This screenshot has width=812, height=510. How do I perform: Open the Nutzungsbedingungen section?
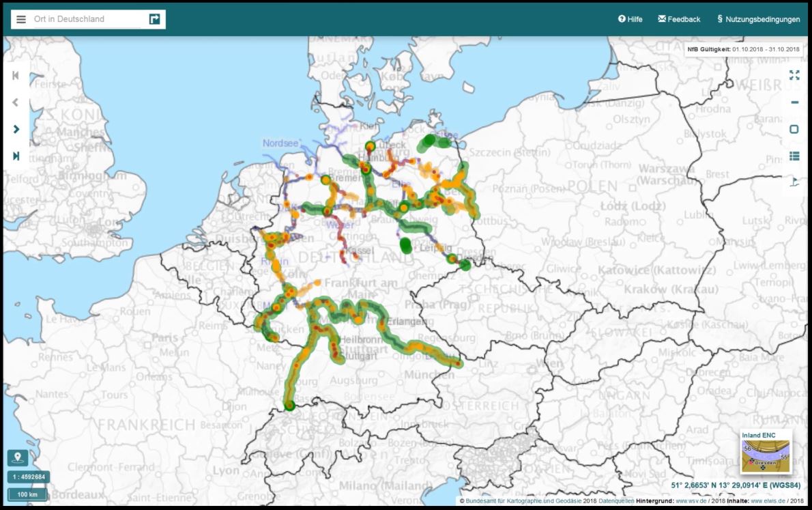point(759,18)
